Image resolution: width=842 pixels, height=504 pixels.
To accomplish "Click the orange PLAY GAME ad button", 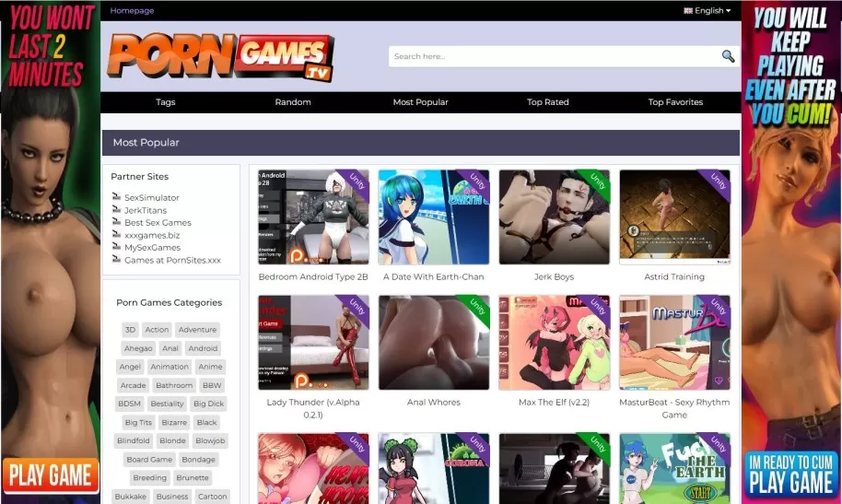I will coord(51,475).
